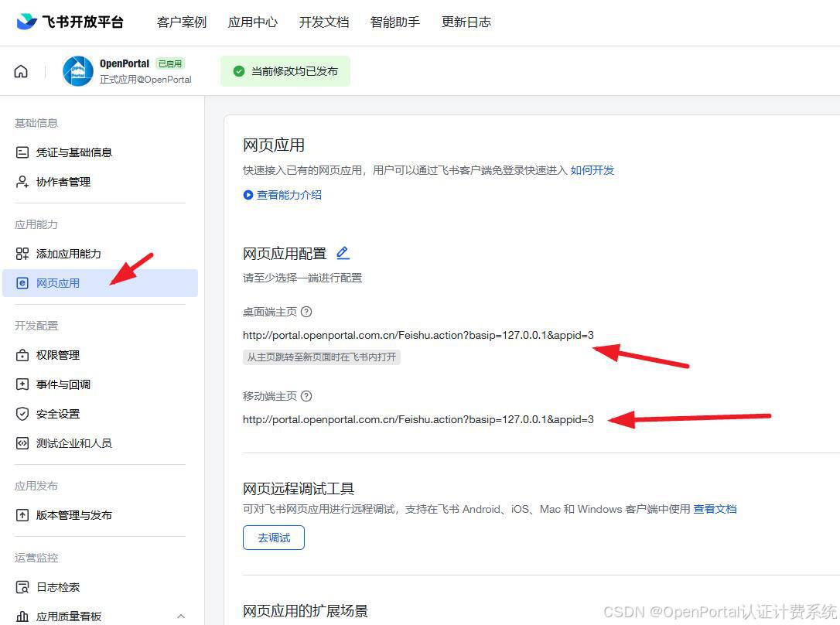Click the play icon beside 查看能力介绍

248,195
